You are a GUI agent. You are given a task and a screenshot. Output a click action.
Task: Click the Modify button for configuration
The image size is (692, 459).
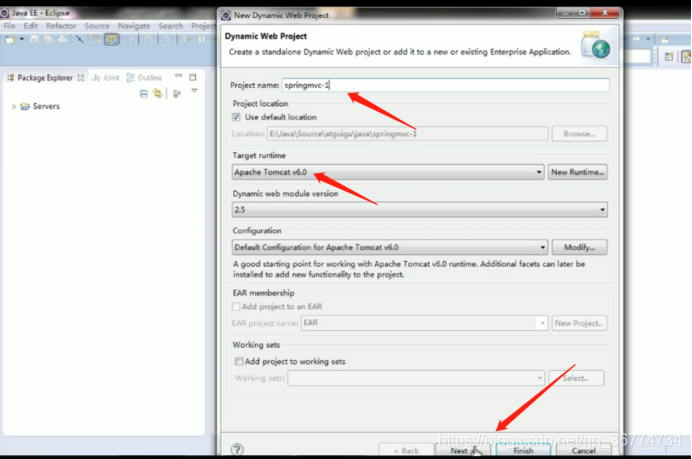point(579,247)
